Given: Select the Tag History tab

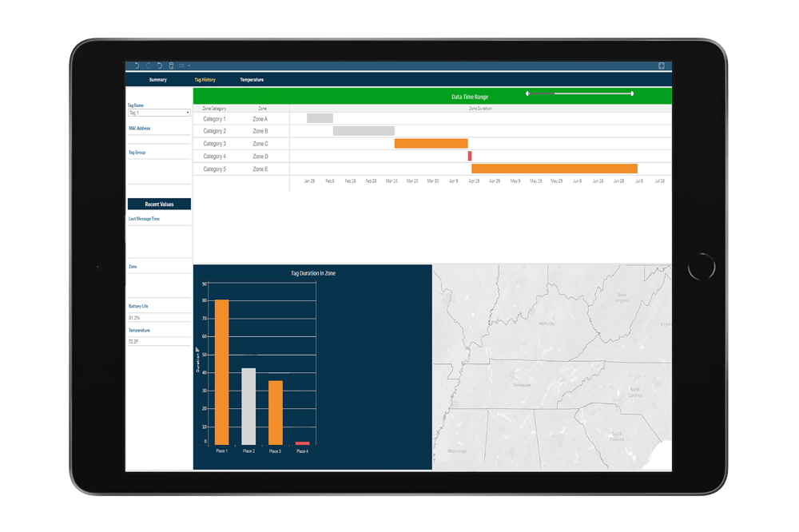Looking at the screenshot, I should (x=206, y=80).
